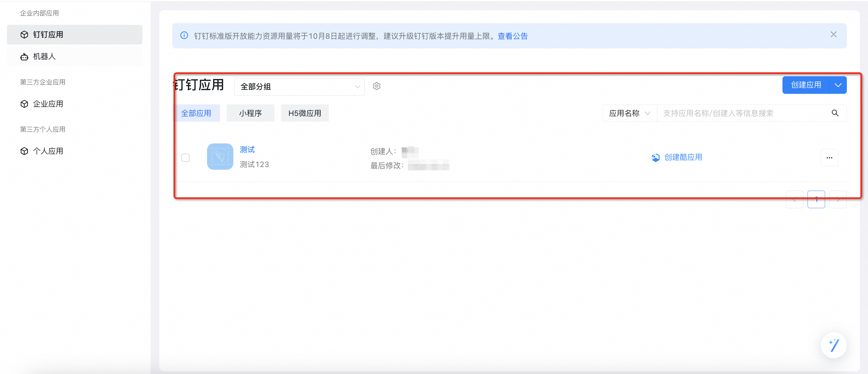Open the 查看公告 link
This screenshot has width=868, height=374.
(513, 36)
